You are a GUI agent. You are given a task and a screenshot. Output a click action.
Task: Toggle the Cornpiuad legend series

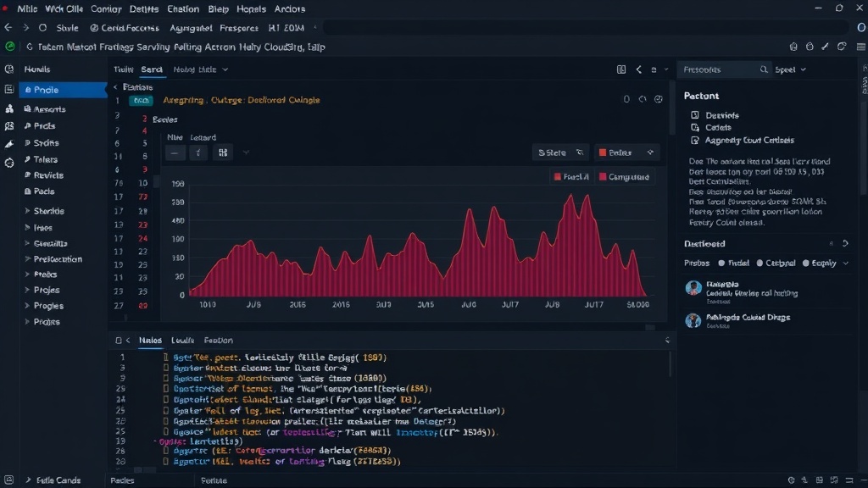click(624, 177)
